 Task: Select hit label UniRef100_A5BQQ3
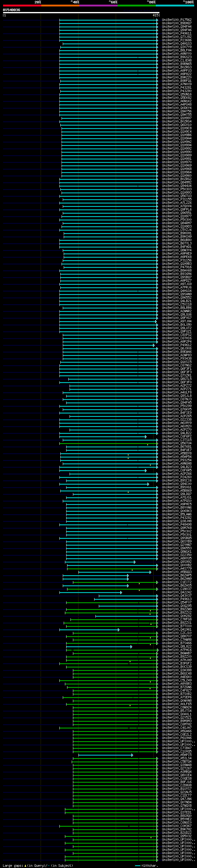pyautogui.click(x=176, y=572)
